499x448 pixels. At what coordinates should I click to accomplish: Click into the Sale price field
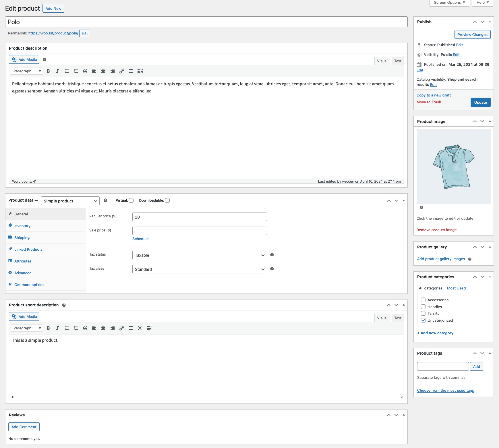tap(199, 231)
